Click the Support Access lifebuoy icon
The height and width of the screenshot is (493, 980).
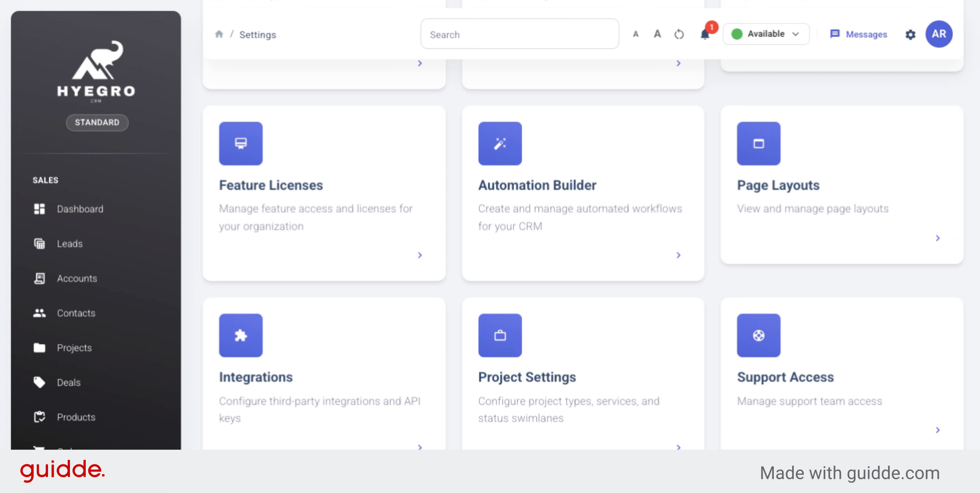pos(758,335)
